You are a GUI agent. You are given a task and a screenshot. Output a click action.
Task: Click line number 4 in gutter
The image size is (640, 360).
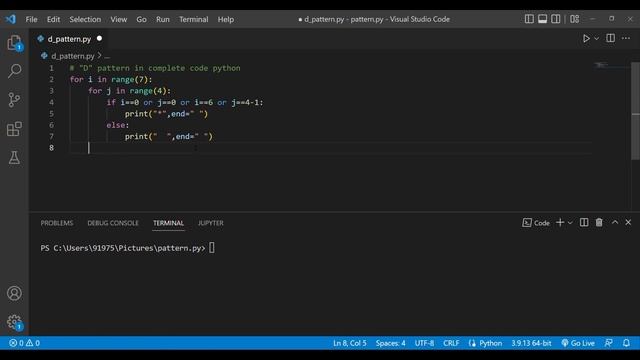(x=51, y=102)
